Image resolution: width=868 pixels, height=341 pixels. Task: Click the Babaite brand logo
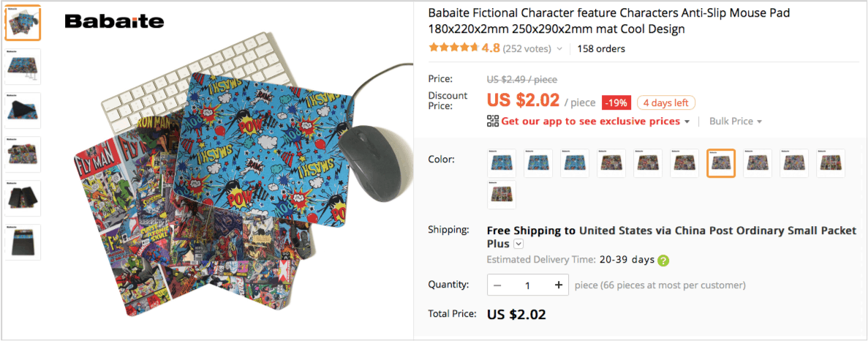point(114,21)
